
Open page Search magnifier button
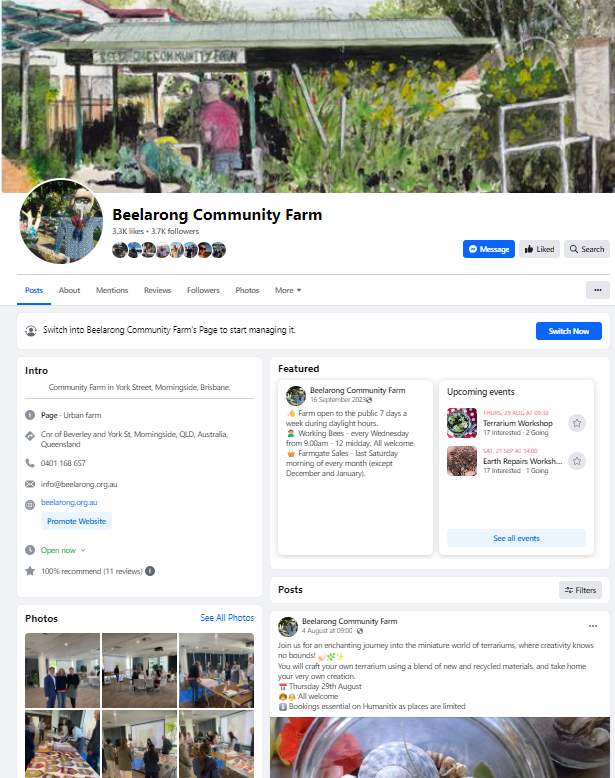tap(587, 249)
